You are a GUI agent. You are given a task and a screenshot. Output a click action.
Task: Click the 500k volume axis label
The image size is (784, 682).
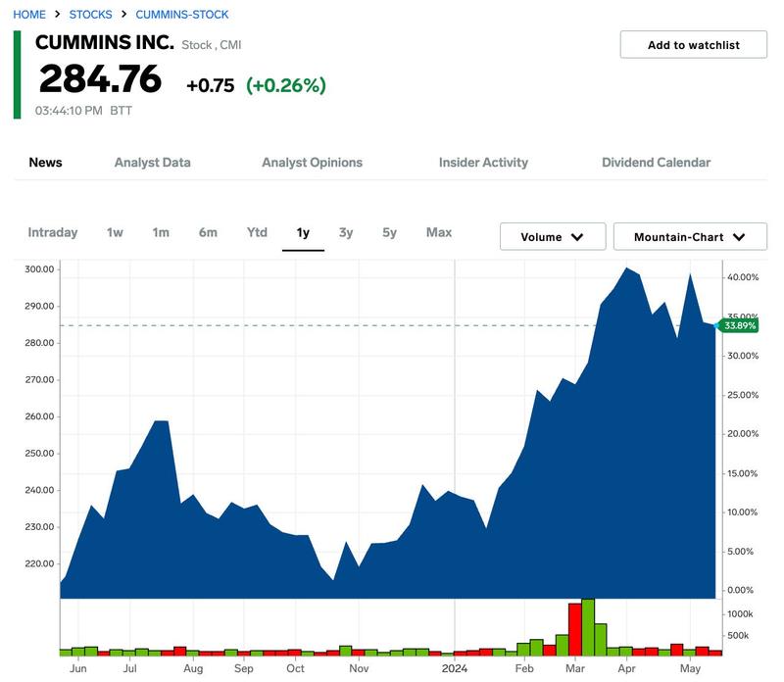pos(738,636)
